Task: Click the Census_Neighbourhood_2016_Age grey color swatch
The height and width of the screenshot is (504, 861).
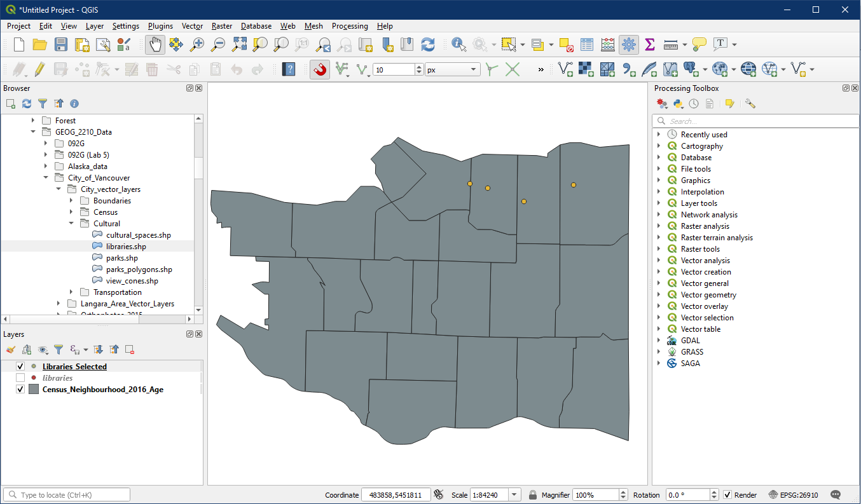Action: [x=34, y=390]
